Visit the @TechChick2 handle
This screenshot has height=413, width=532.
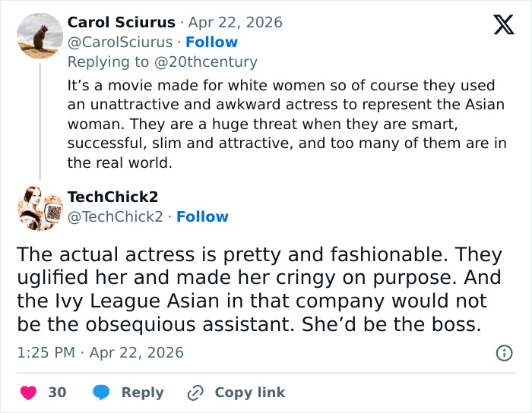pos(116,216)
